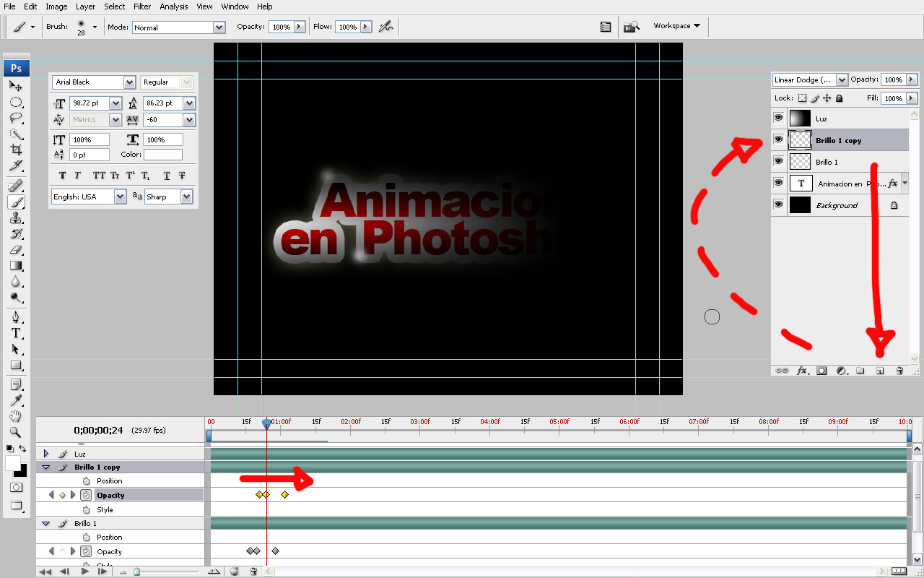
Task: Select the Eraser tool
Action: tap(16, 250)
